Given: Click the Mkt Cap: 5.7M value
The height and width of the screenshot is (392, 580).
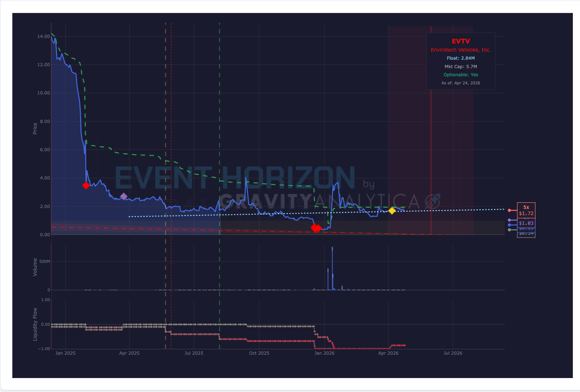Looking at the screenshot, I should pos(460,67).
